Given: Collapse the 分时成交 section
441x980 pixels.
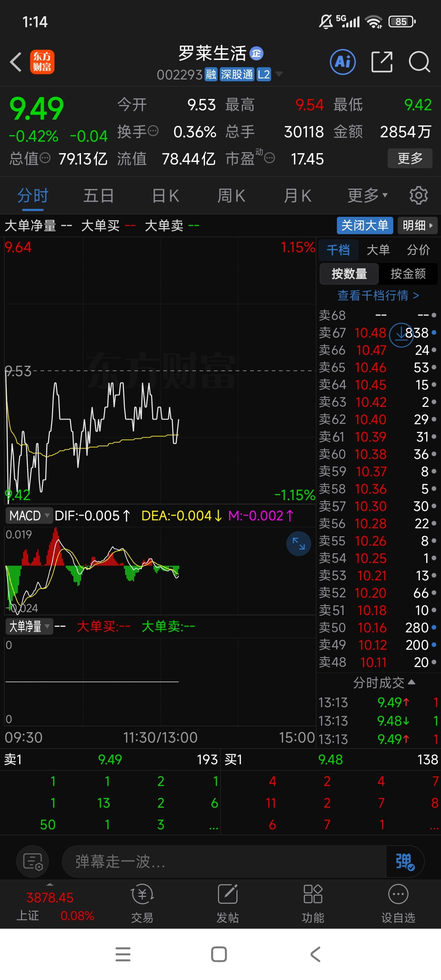Looking at the screenshot, I should (384, 683).
